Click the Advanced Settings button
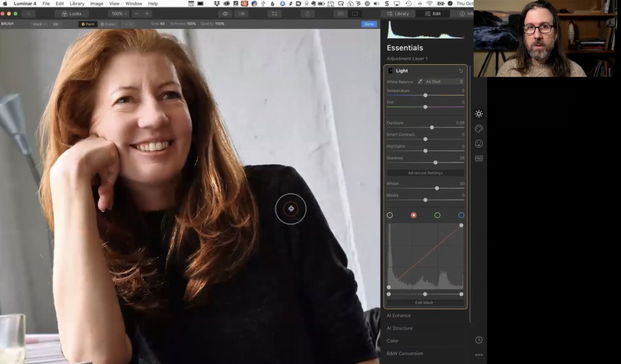This screenshot has height=364, width=621. (425, 173)
